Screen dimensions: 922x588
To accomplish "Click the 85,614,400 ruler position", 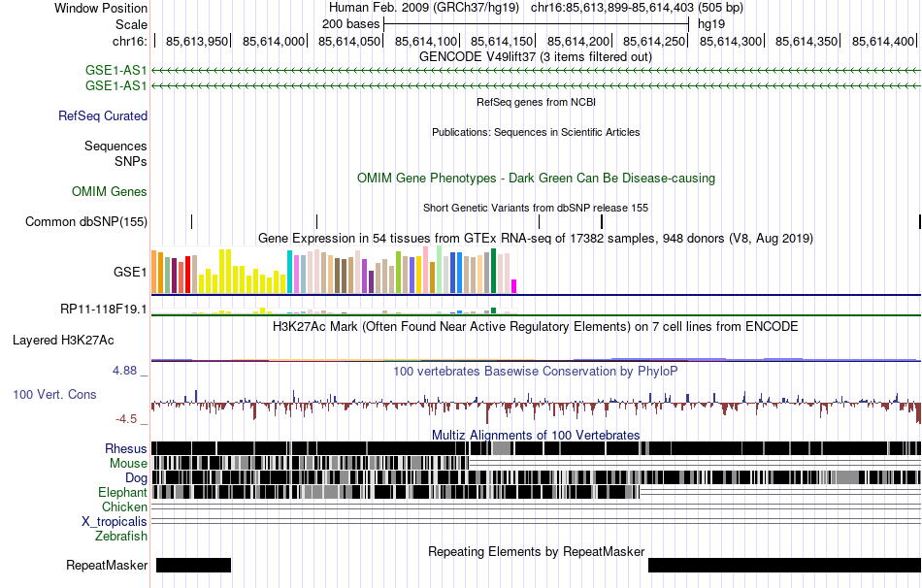I will click(882, 41).
